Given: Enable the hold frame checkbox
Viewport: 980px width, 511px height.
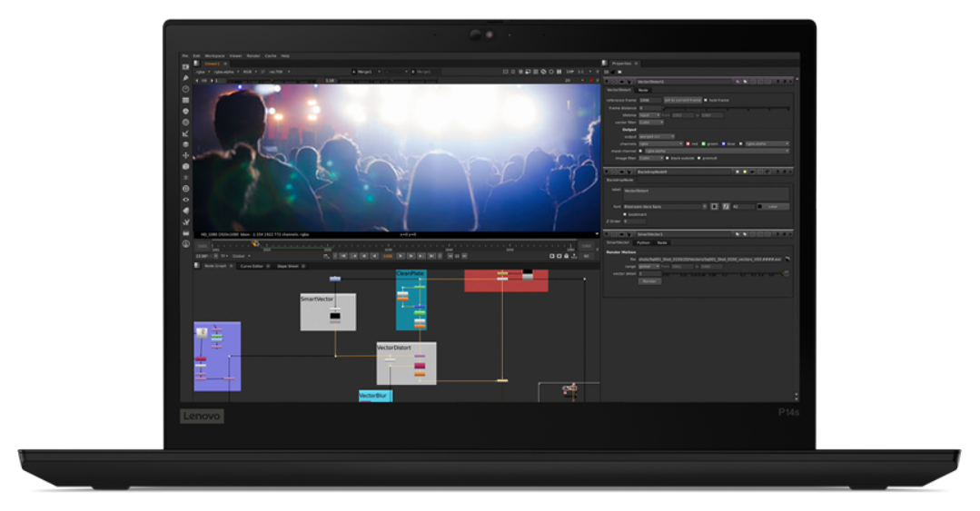Looking at the screenshot, I should coord(706,100).
